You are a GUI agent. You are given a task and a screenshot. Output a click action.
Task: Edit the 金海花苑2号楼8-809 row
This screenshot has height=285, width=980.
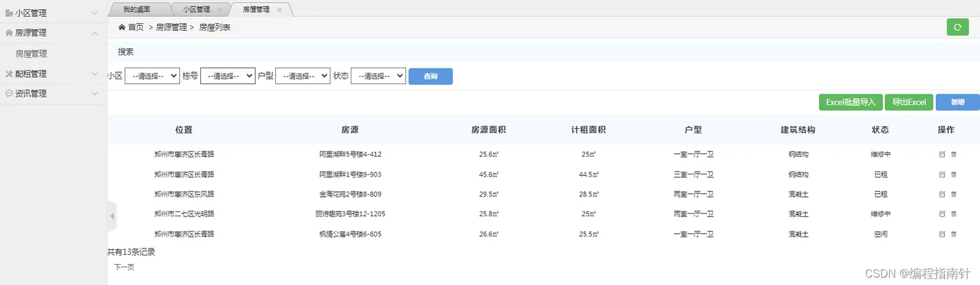pos(941,194)
